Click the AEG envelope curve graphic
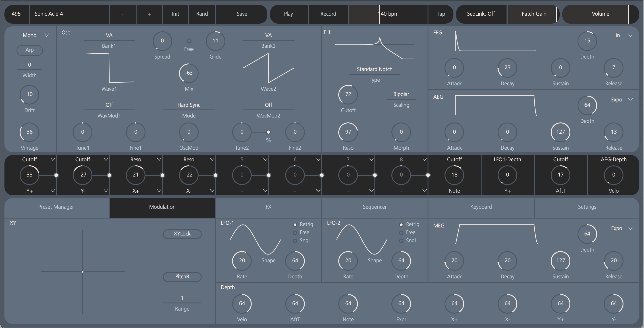This screenshot has height=328, width=644. pos(496,105)
